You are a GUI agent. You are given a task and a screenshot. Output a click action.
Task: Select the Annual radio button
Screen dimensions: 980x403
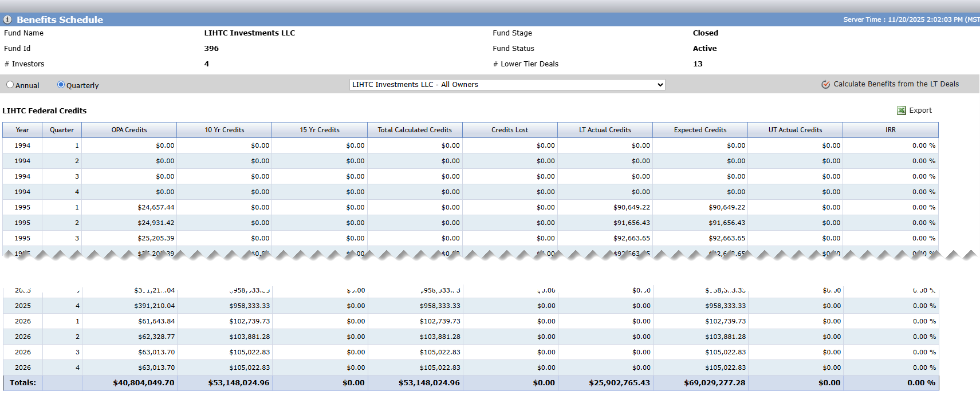point(10,85)
